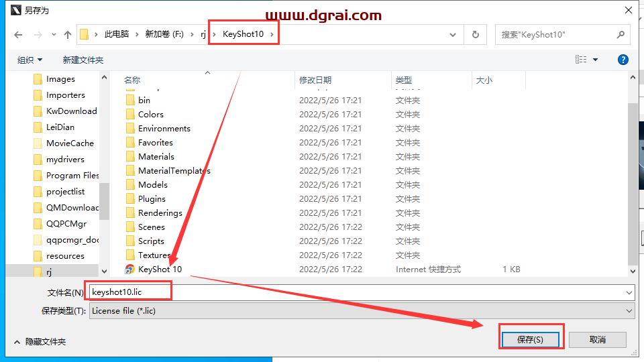Collapse folders via hide folders toggle

[39, 342]
